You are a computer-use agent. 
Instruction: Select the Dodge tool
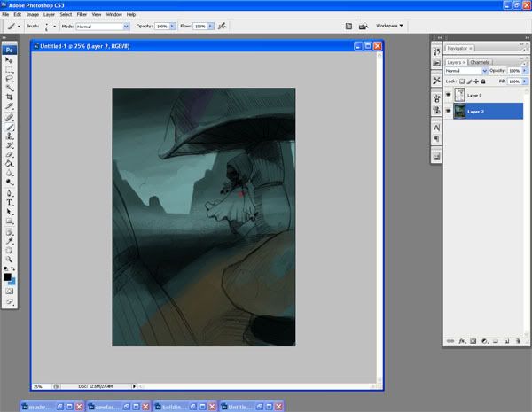9,183
